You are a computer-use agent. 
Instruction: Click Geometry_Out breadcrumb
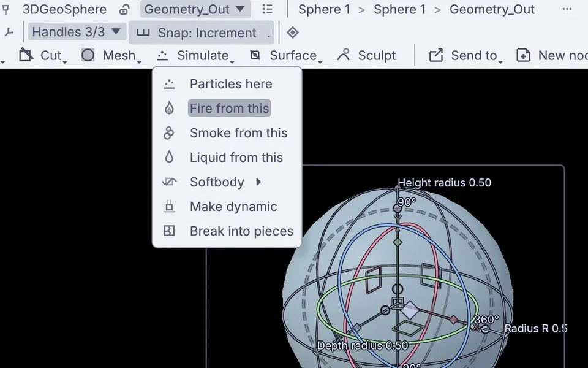[492, 9]
